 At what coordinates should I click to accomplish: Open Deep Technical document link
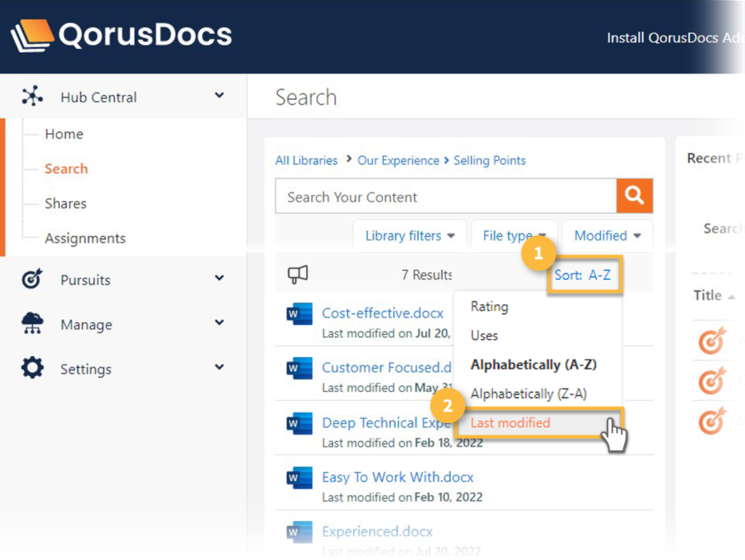point(386,422)
